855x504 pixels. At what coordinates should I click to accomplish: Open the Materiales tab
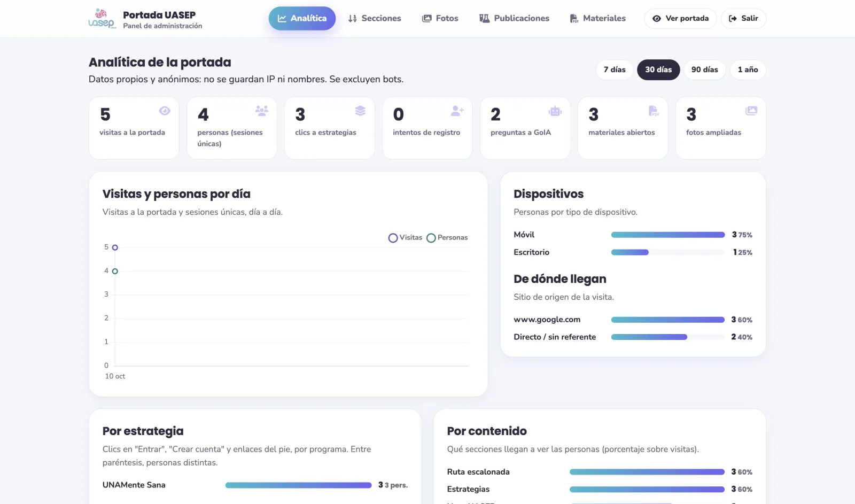(x=597, y=18)
